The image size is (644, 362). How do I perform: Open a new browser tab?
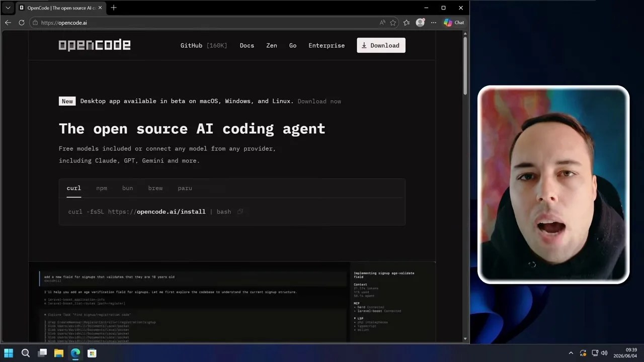click(x=114, y=8)
